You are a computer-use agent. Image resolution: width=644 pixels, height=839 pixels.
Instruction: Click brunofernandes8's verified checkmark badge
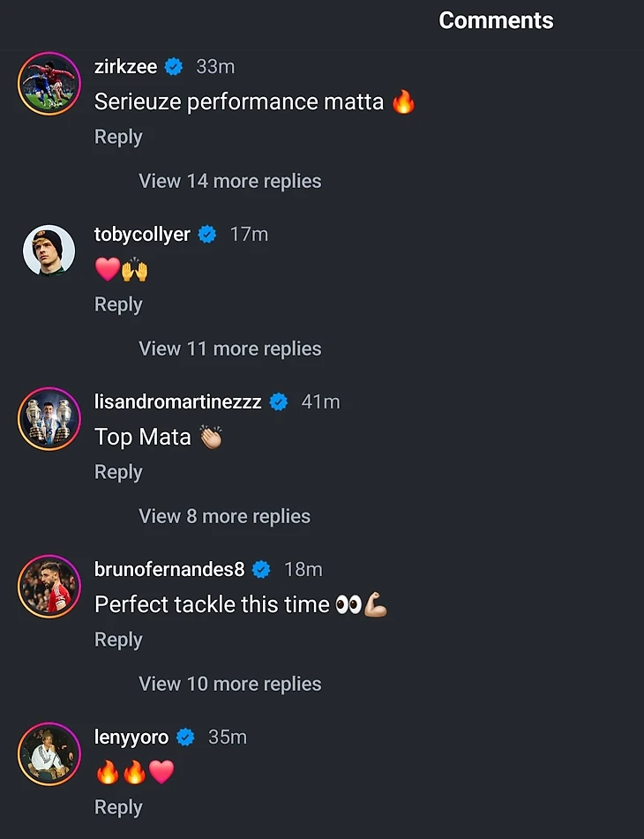tap(261, 570)
